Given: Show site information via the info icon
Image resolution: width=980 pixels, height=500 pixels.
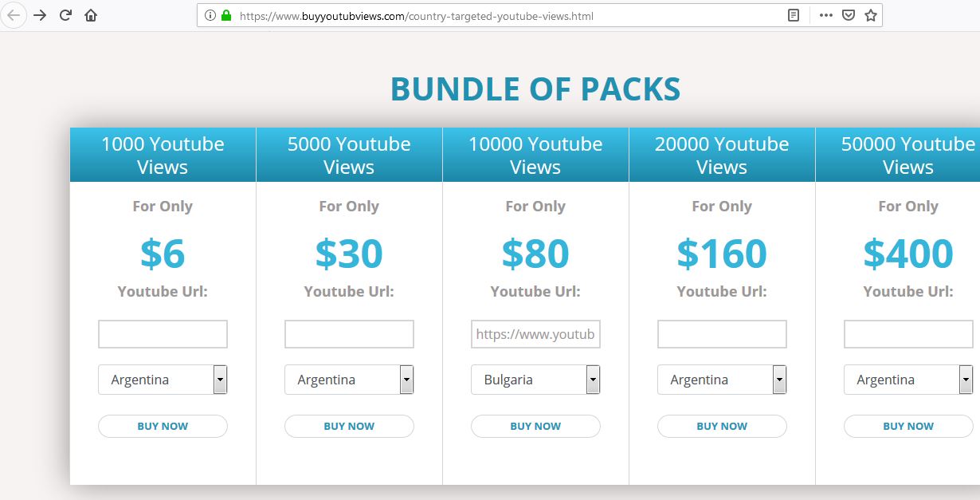Looking at the screenshot, I should coord(210,15).
